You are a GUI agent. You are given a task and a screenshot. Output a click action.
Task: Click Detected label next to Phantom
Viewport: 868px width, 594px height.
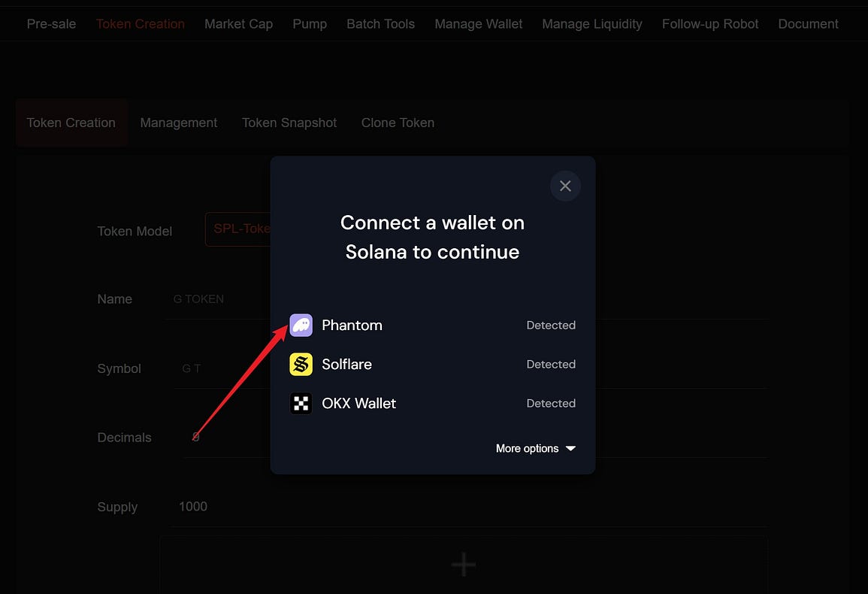click(x=551, y=326)
